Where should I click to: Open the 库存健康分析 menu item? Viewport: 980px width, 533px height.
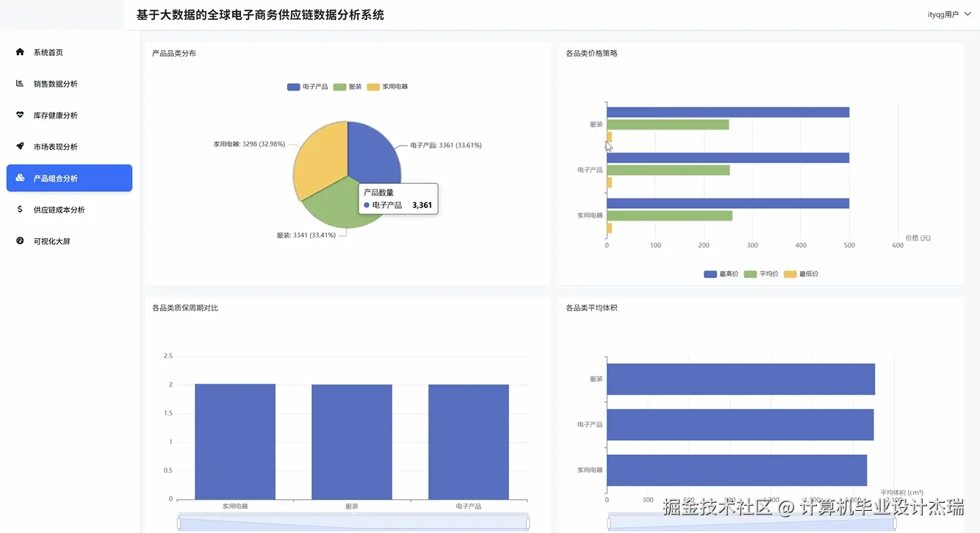pos(69,115)
